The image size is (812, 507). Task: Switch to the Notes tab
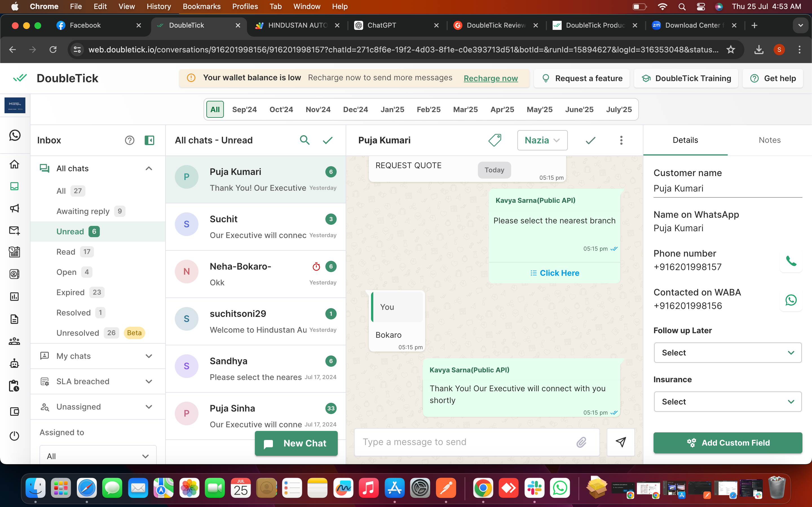point(769,140)
